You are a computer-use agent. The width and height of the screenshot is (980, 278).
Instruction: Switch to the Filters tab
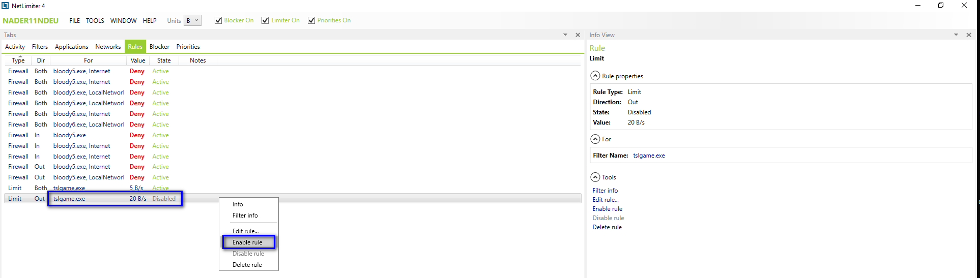(40, 47)
